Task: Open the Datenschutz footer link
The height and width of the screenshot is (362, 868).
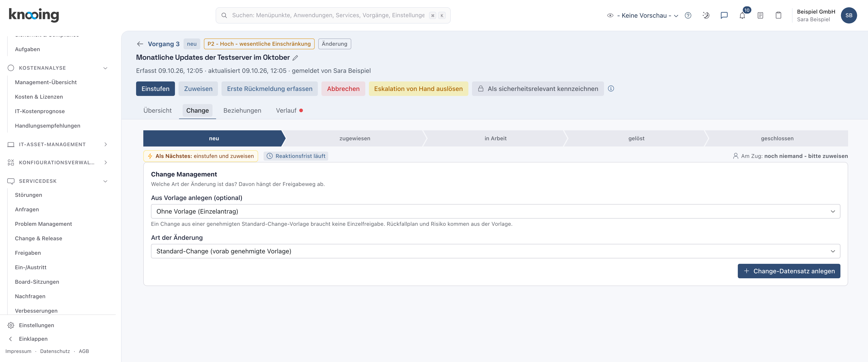Action: (x=55, y=352)
